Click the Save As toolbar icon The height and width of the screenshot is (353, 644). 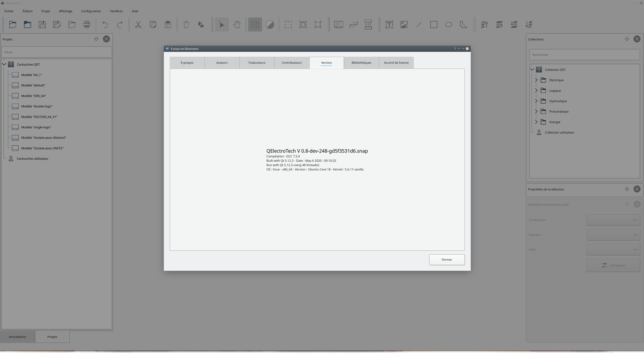57,24
